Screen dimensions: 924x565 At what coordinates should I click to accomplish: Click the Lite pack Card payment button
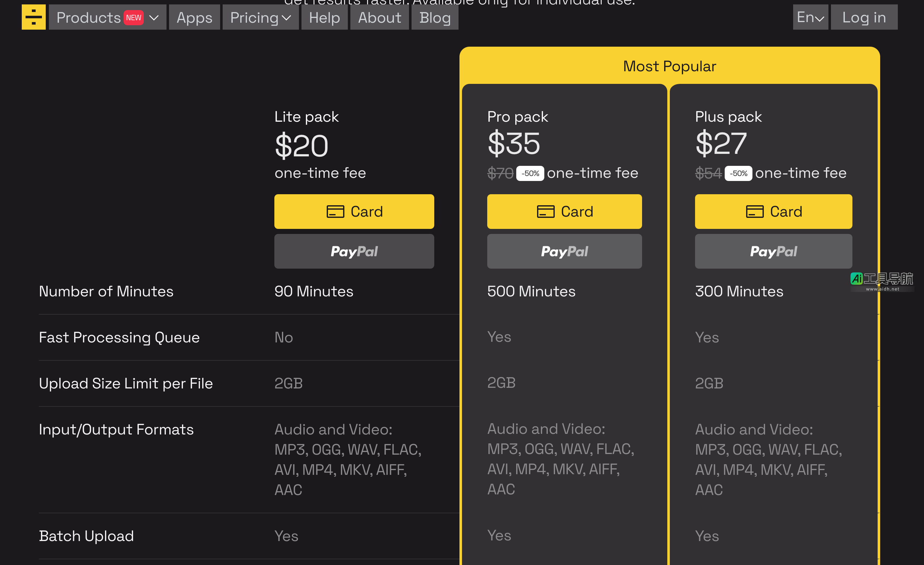(x=354, y=212)
